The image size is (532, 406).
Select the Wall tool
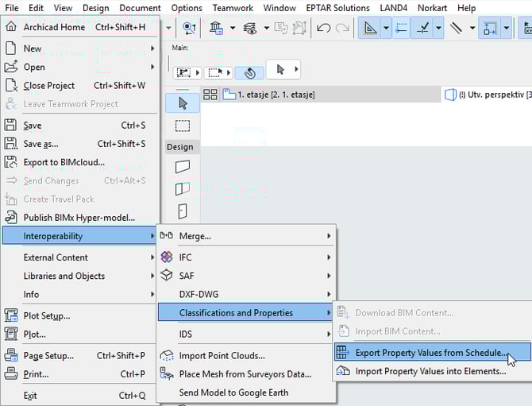coord(183,167)
